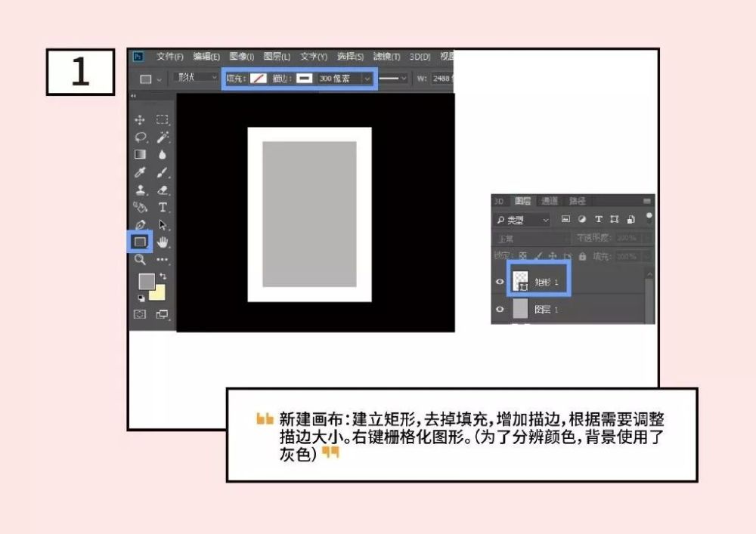Toggle the layer filtering switch
The image size is (756, 534).
tap(649, 218)
